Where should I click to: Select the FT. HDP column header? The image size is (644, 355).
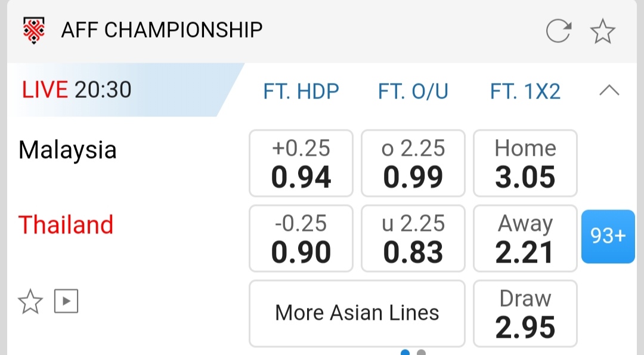(301, 91)
